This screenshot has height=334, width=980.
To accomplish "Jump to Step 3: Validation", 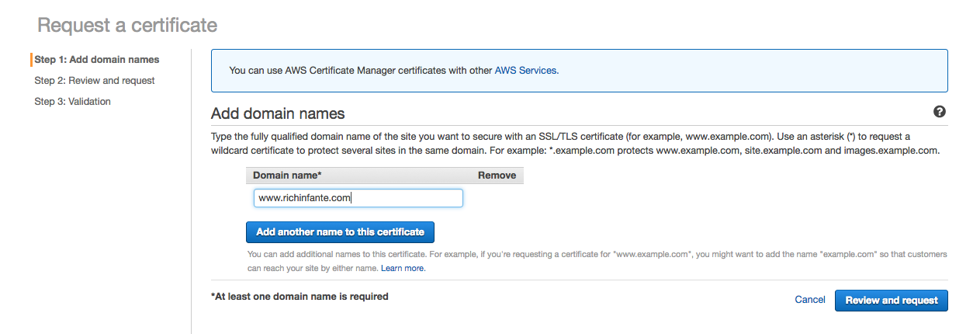I will [x=73, y=102].
